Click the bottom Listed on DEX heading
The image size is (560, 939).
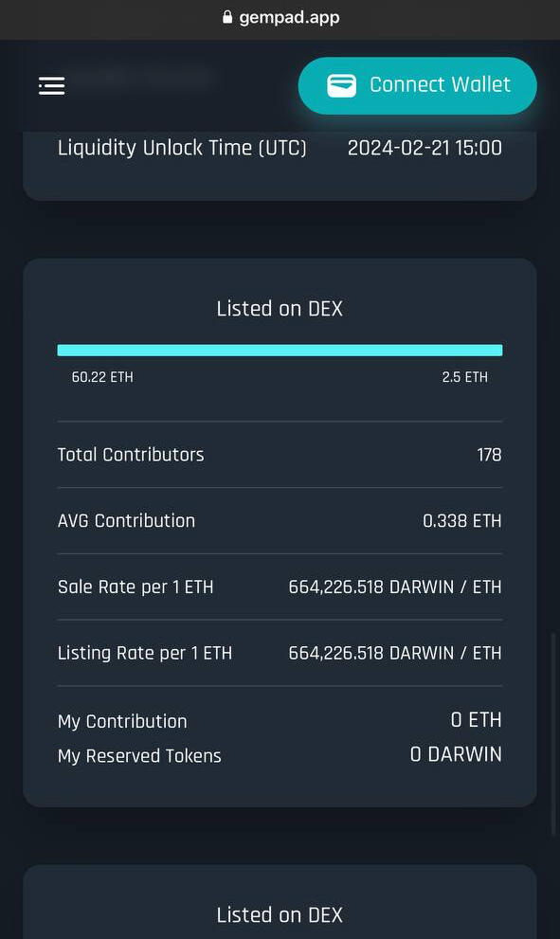(x=280, y=915)
